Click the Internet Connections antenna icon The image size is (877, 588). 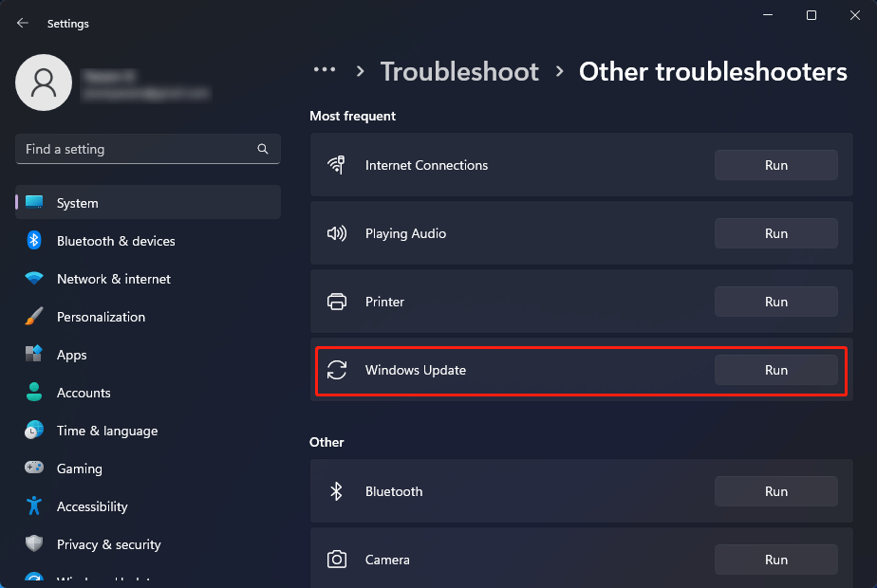pos(337,165)
